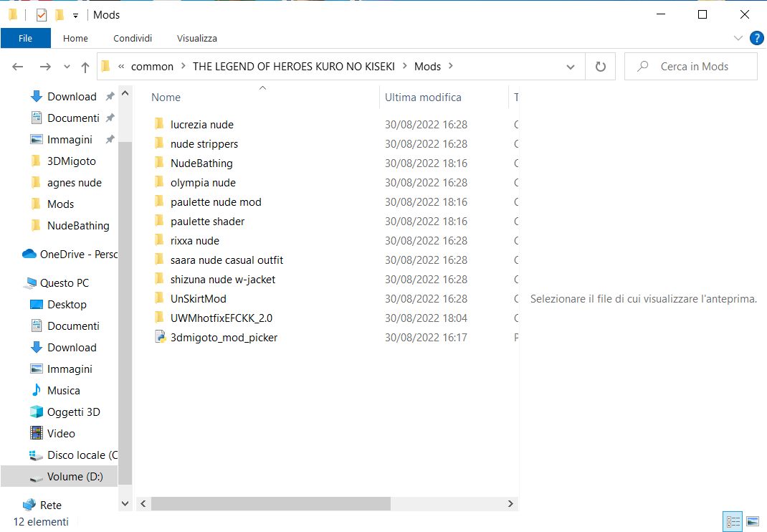
Task: Expand the address bar history dropdown
Action: 571,67
